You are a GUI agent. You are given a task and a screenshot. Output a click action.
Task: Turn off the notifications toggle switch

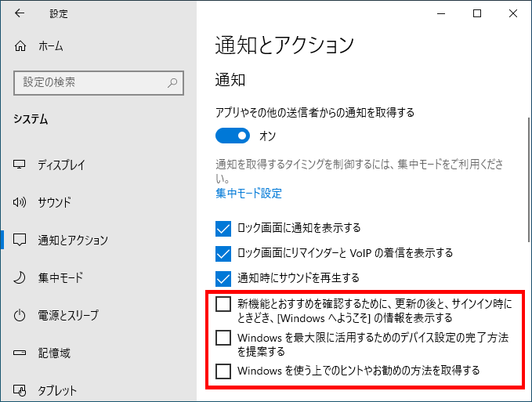[233, 136]
